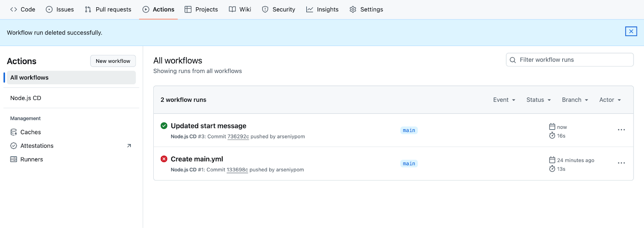Expand the Actor filter dropdown

point(610,100)
